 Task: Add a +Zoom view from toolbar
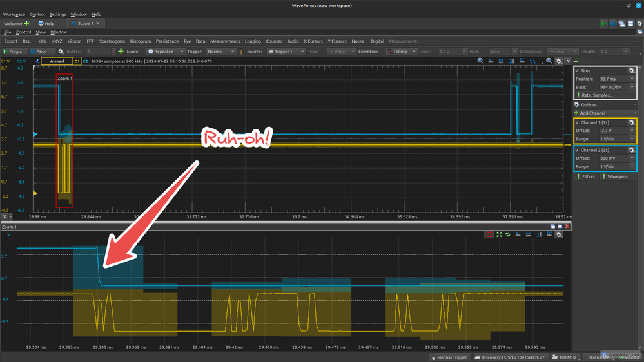(74, 41)
